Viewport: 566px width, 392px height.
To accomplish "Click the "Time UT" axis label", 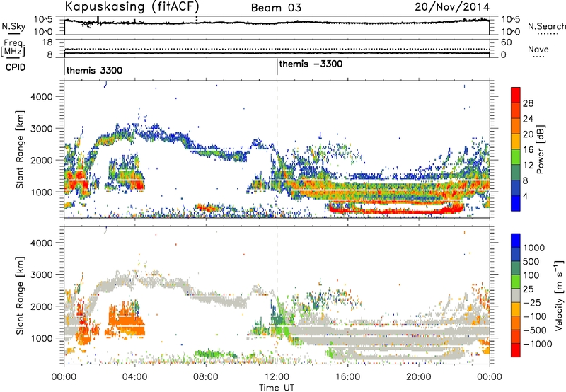I will tap(277, 387).
